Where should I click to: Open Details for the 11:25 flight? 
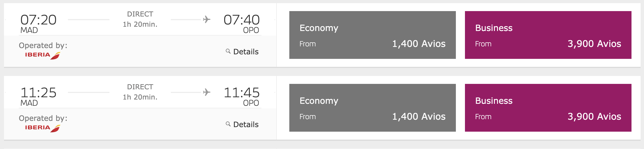tap(246, 125)
